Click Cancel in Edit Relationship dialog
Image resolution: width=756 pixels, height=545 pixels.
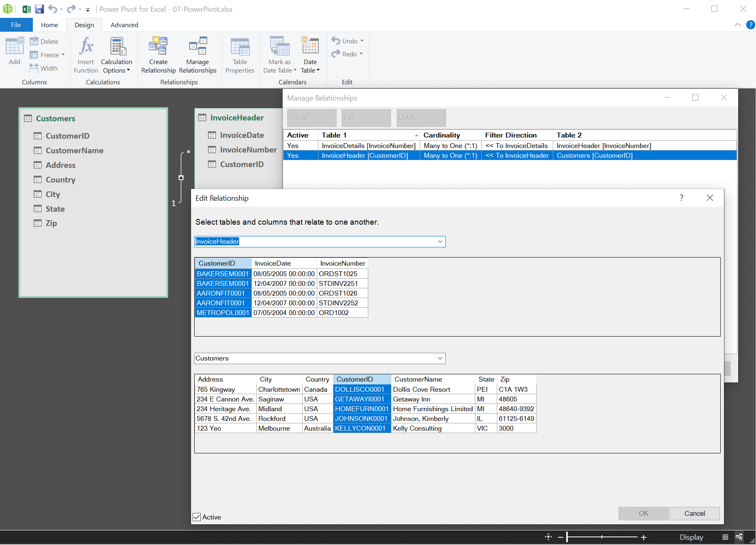tap(695, 513)
